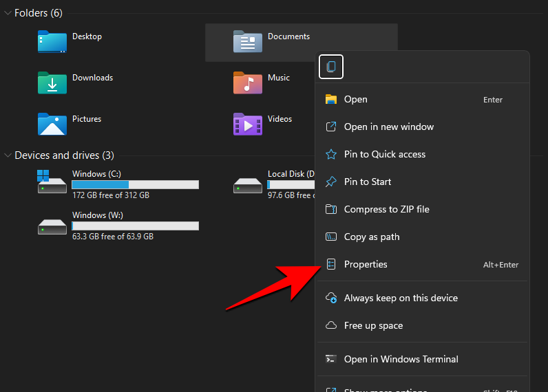This screenshot has width=548, height=392.
Task: Open Properties from context menu
Action: [422, 265]
